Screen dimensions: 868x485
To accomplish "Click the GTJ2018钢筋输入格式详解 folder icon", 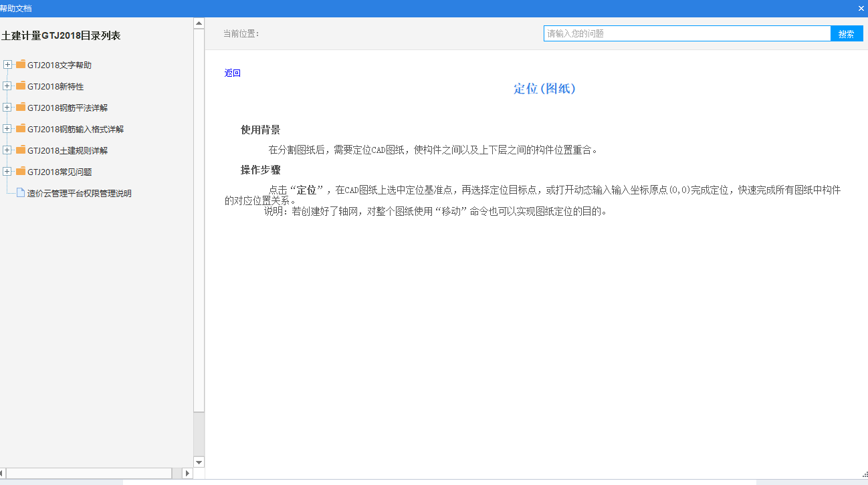I will click(21, 129).
